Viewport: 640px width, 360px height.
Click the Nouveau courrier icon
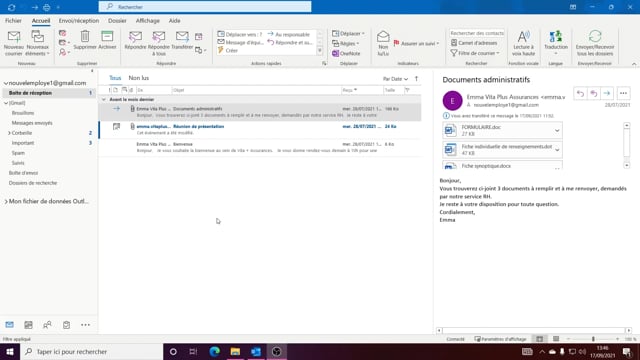pyautogui.click(x=14, y=37)
